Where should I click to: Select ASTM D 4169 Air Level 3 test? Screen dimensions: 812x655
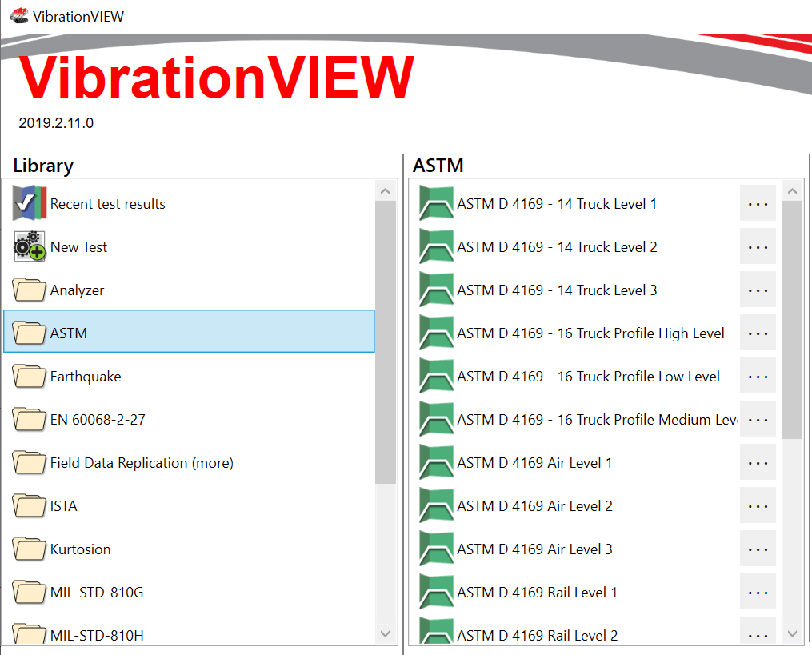tap(534, 549)
